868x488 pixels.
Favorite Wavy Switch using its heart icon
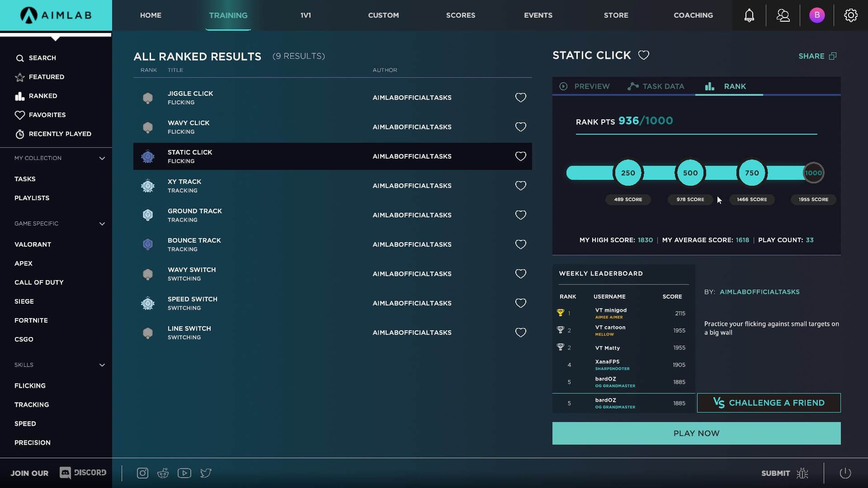[x=520, y=273]
